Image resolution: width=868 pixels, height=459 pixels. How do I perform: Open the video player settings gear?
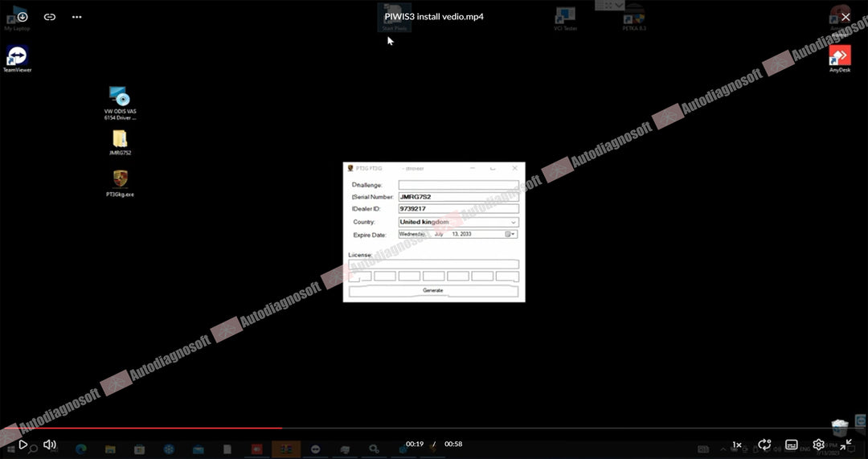click(x=819, y=445)
